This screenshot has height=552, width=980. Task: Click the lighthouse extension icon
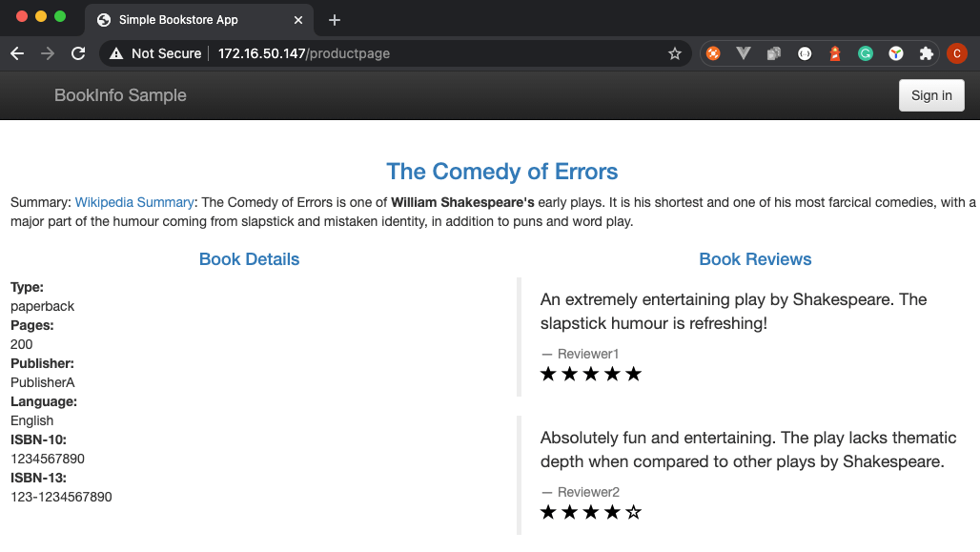click(835, 53)
